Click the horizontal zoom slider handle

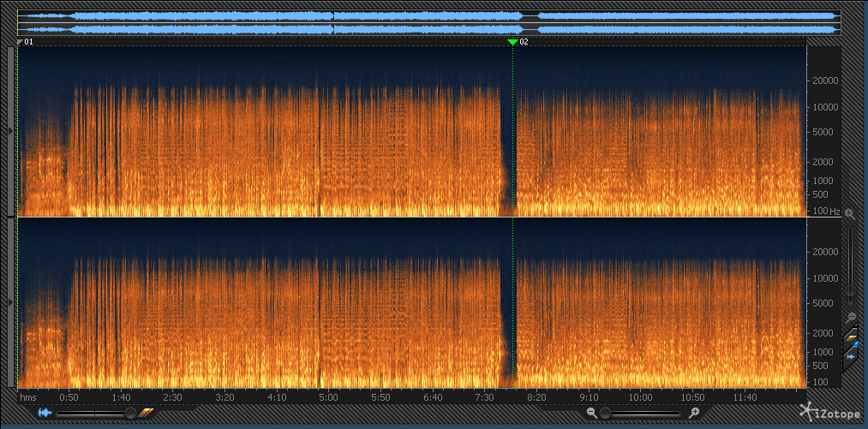(606, 413)
